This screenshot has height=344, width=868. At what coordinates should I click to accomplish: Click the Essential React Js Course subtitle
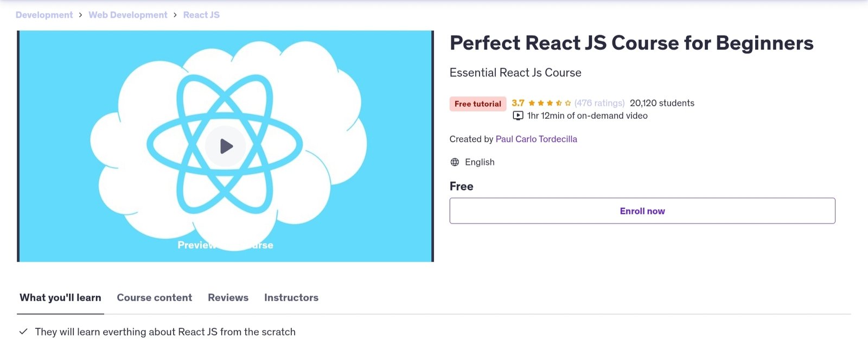(x=515, y=73)
